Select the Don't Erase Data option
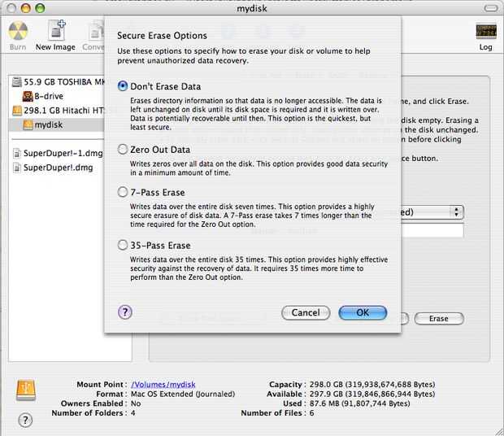 [x=123, y=86]
